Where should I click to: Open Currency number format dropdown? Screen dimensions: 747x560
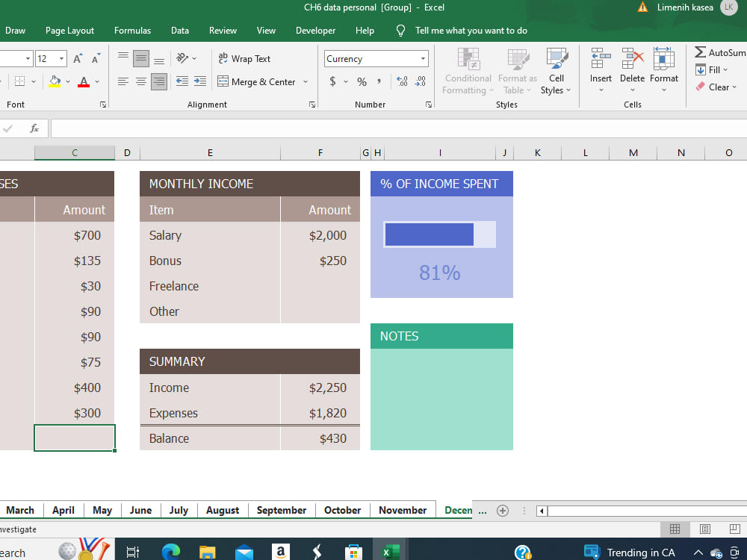coord(423,58)
